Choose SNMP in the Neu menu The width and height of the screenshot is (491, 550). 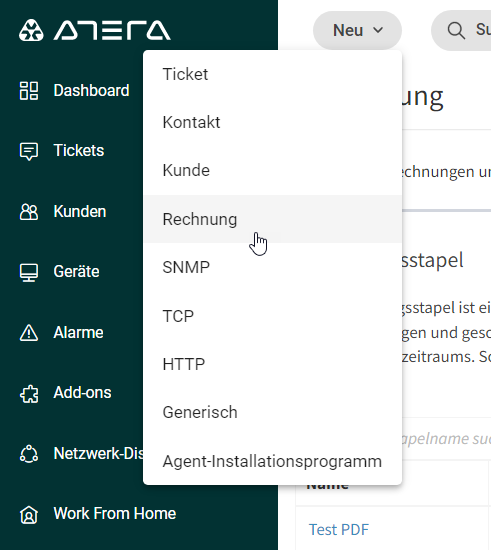(x=273, y=267)
